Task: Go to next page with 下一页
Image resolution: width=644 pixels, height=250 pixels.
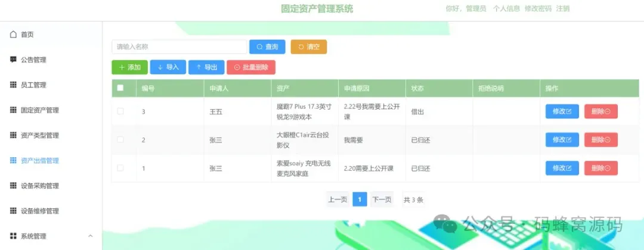Action: click(x=382, y=199)
